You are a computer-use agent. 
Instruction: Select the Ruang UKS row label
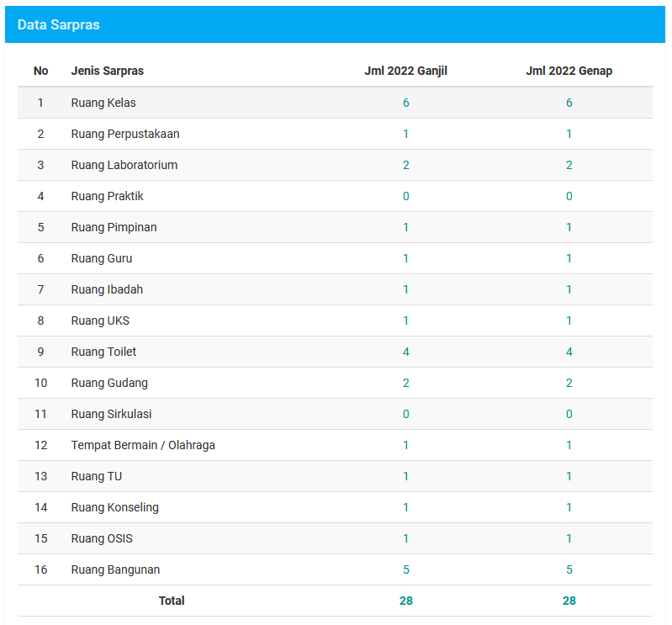coord(100,320)
